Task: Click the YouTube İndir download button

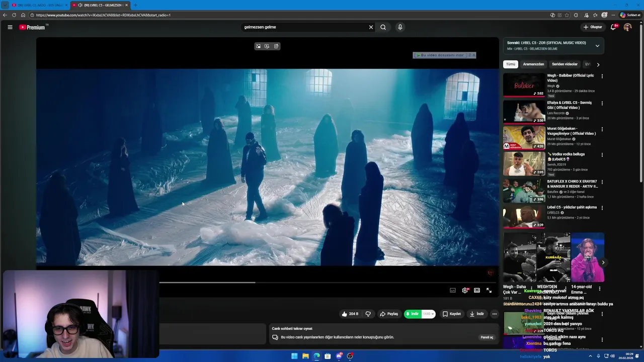Action: pyautogui.click(x=476, y=314)
